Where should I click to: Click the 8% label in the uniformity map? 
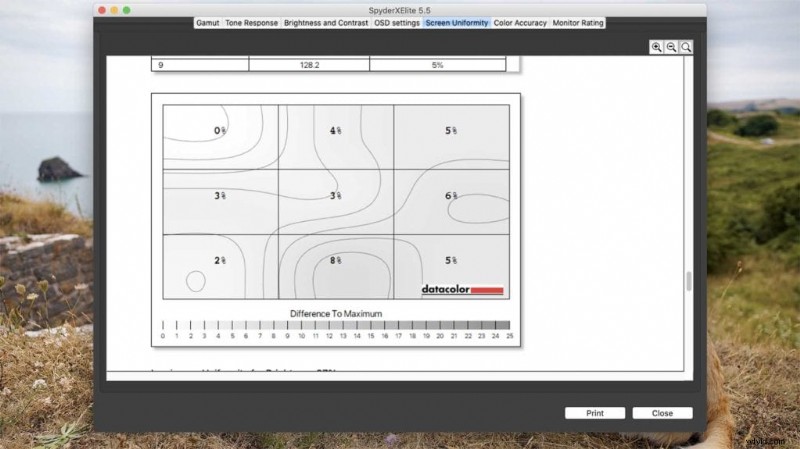[x=335, y=260]
